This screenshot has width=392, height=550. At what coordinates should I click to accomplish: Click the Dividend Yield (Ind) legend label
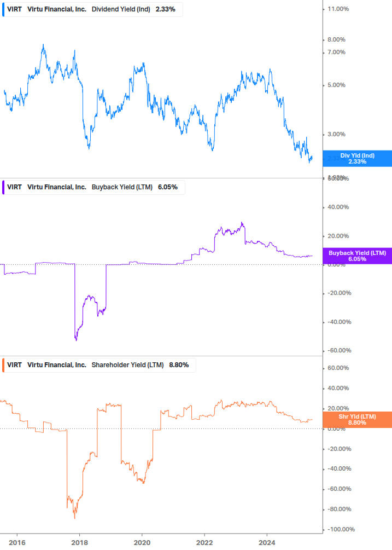pyautogui.click(x=121, y=9)
